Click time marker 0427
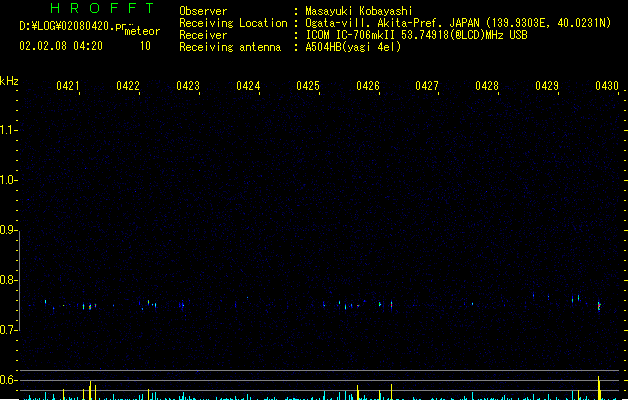The image size is (629, 400). [x=427, y=86]
